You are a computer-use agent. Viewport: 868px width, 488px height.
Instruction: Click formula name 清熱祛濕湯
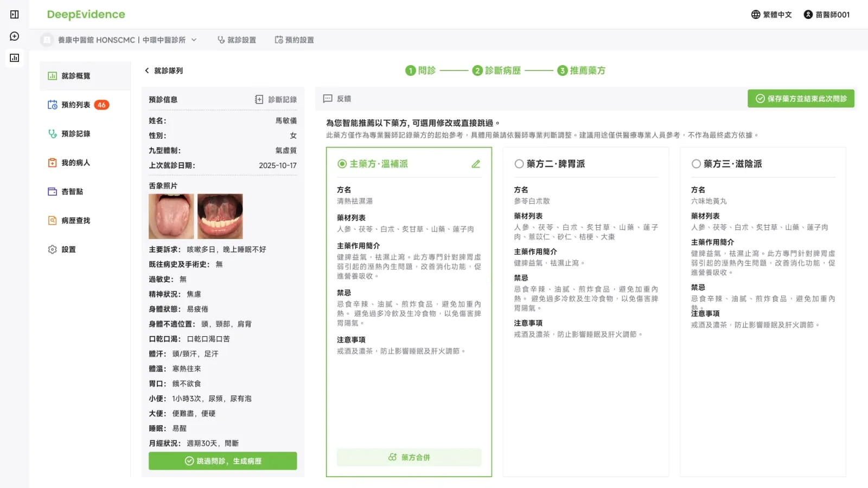click(355, 201)
